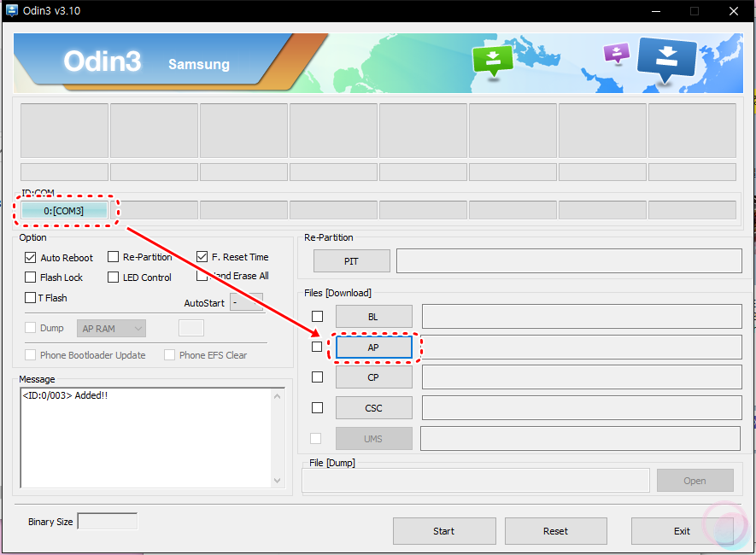The image size is (756, 555).
Task: Close the Odin3 window
Action: pyautogui.click(x=734, y=11)
